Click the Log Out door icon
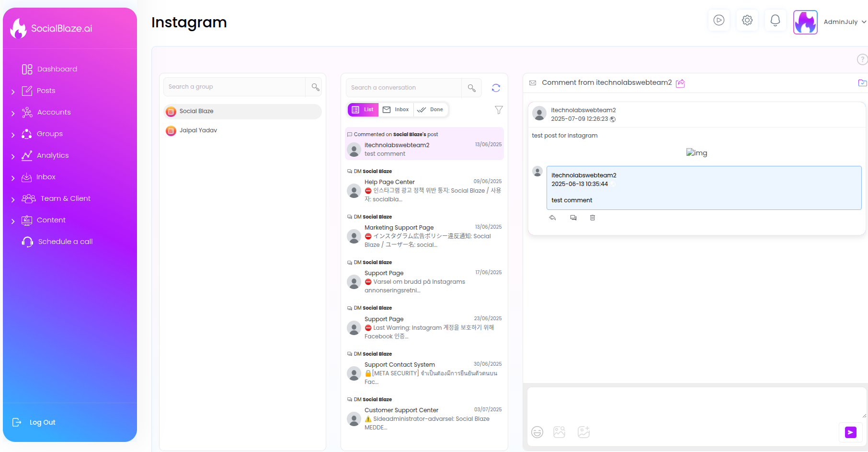This screenshot has height=452, width=868. pyautogui.click(x=17, y=422)
